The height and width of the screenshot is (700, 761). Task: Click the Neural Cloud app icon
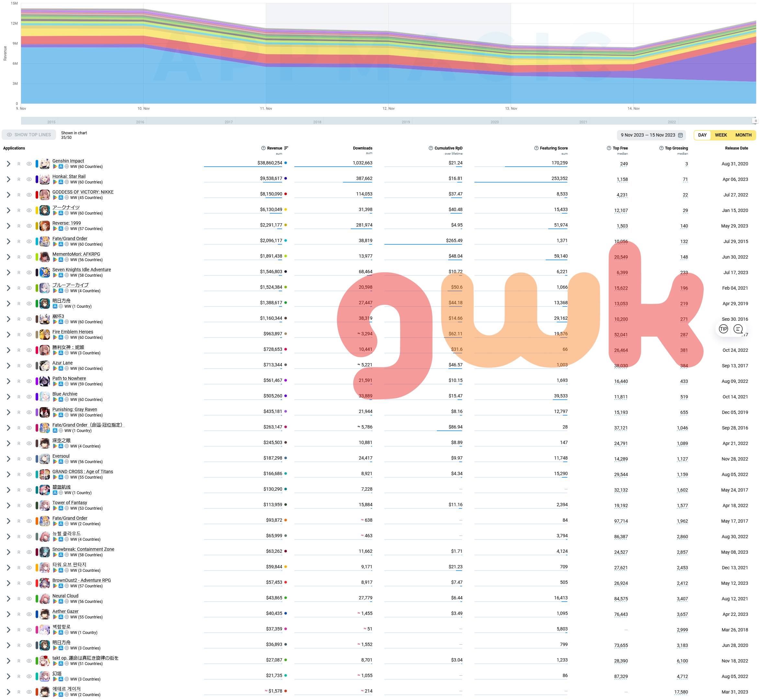(x=45, y=598)
